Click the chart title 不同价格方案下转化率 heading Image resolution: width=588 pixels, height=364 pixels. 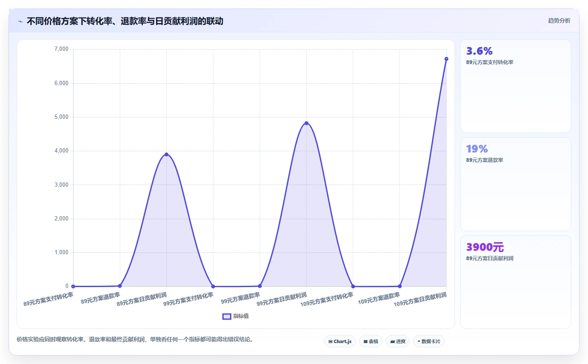125,21
